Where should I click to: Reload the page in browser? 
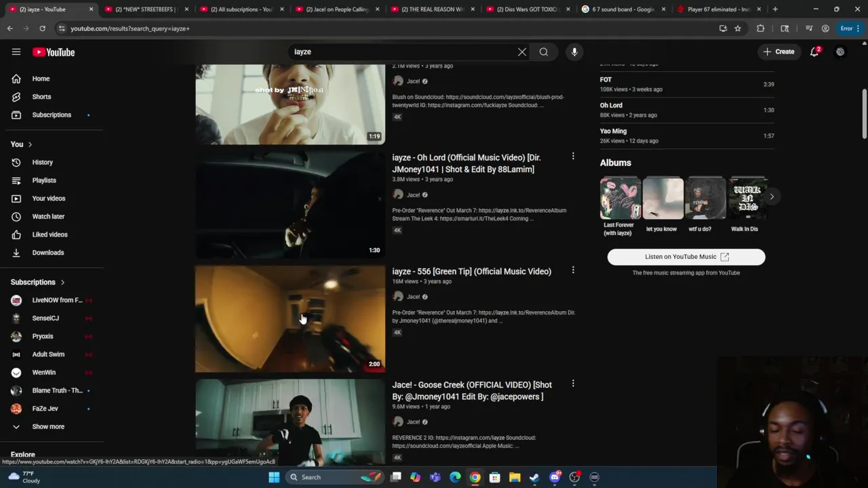42,28
